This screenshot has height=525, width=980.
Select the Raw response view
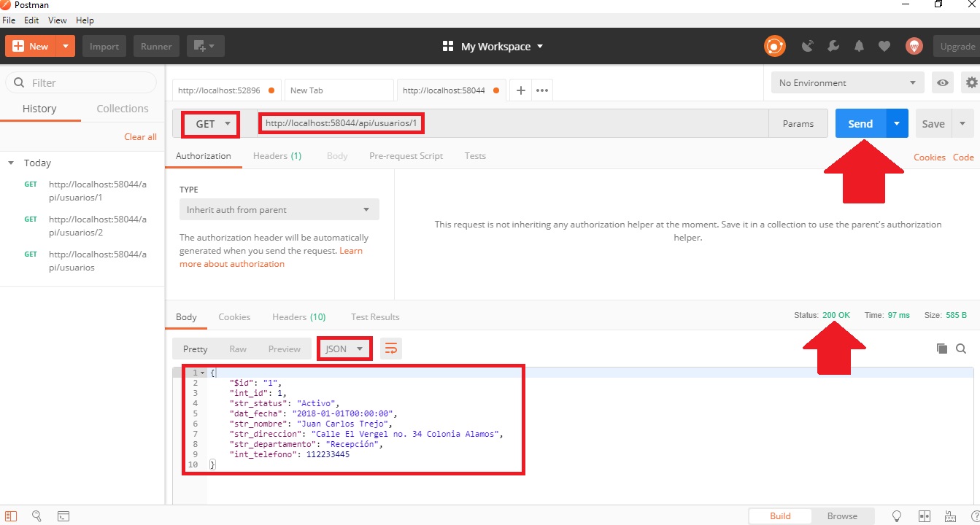(x=237, y=349)
